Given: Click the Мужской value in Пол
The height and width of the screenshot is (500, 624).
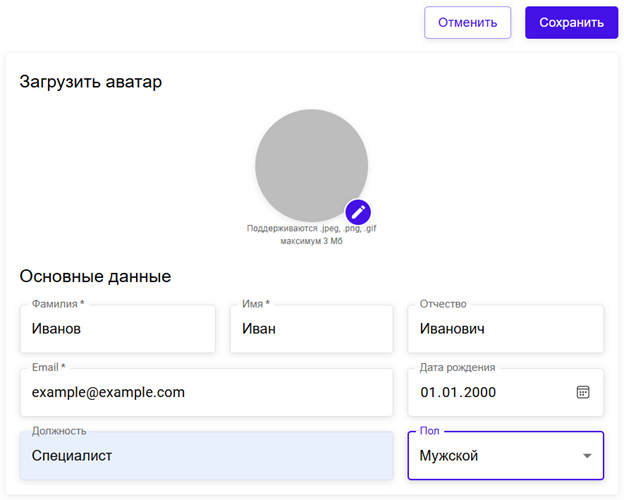Looking at the screenshot, I should (449, 456).
